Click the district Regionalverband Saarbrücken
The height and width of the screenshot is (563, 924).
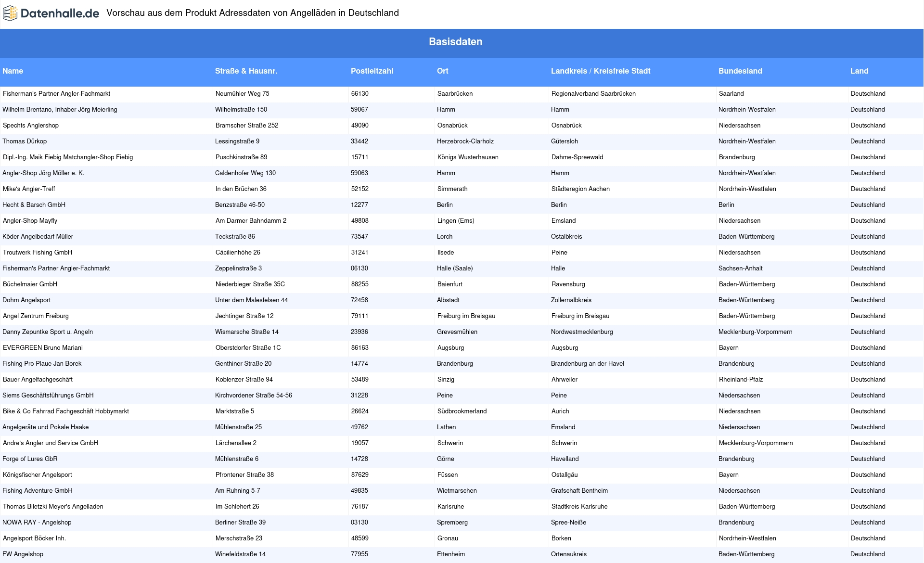pos(594,94)
